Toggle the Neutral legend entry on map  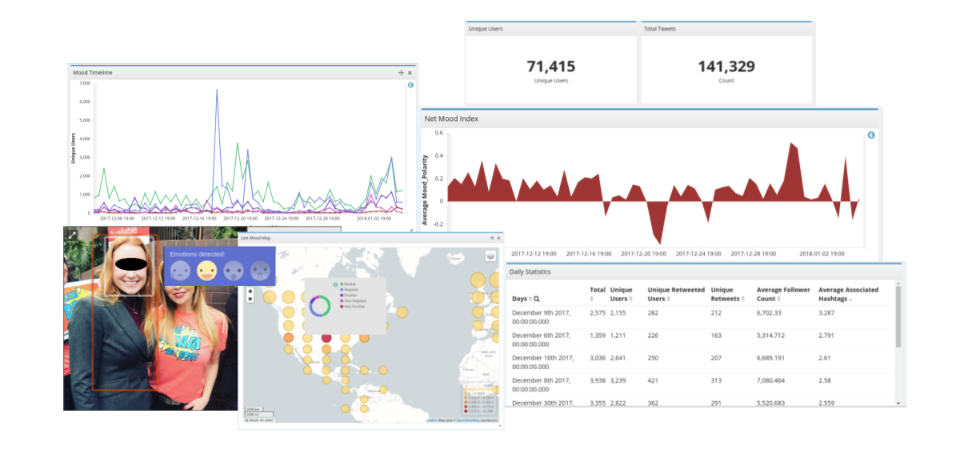pyautogui.click(x=349, y=283)
